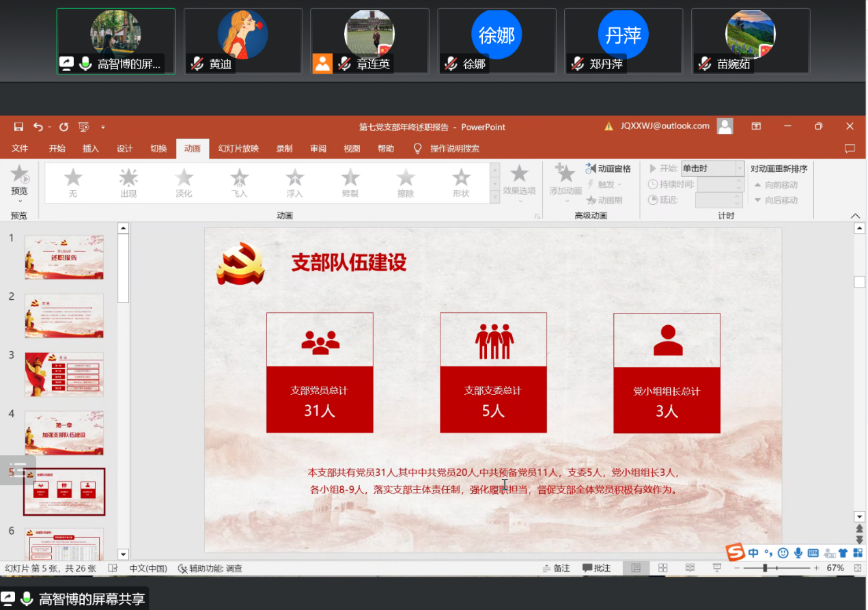Click the yellow warning triangle icon
Screen dimensions: 868x610
609,126
